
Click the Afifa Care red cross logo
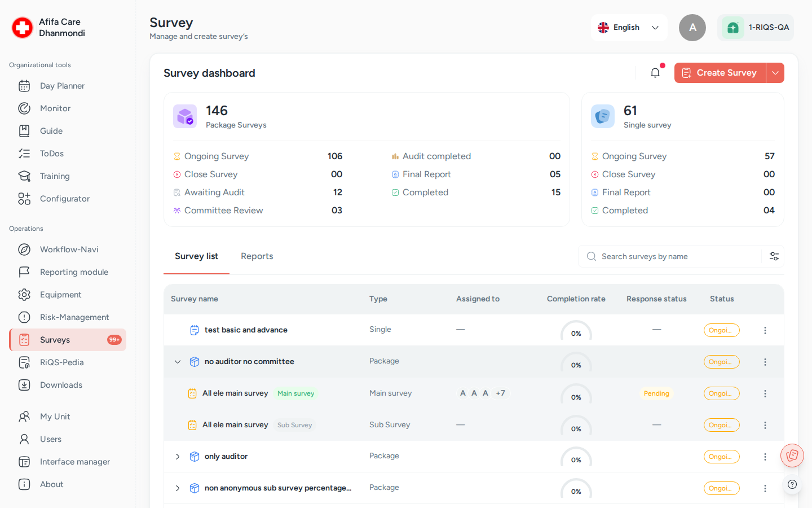[x=23, y=27]
